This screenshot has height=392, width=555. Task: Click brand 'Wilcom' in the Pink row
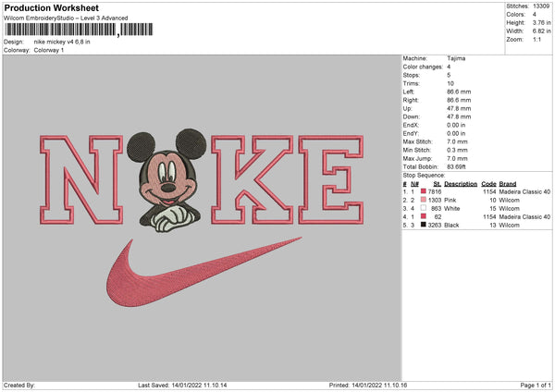click(x=509, y=200)
